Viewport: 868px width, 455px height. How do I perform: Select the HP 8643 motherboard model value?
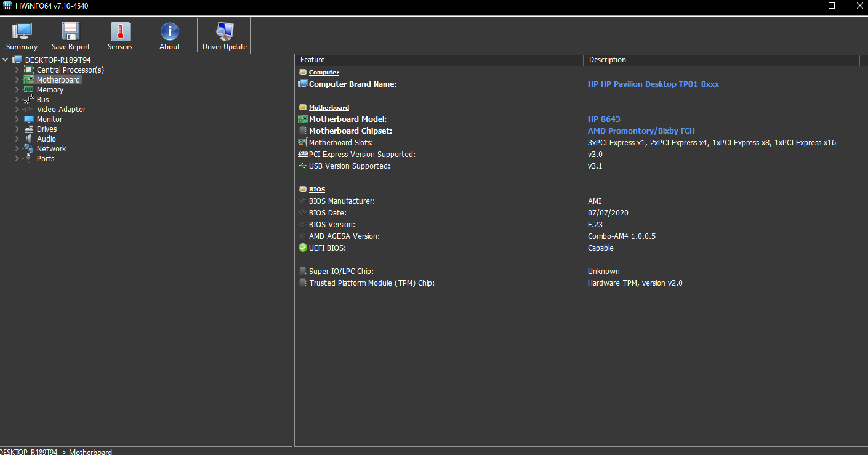click(x=604, y=119)
